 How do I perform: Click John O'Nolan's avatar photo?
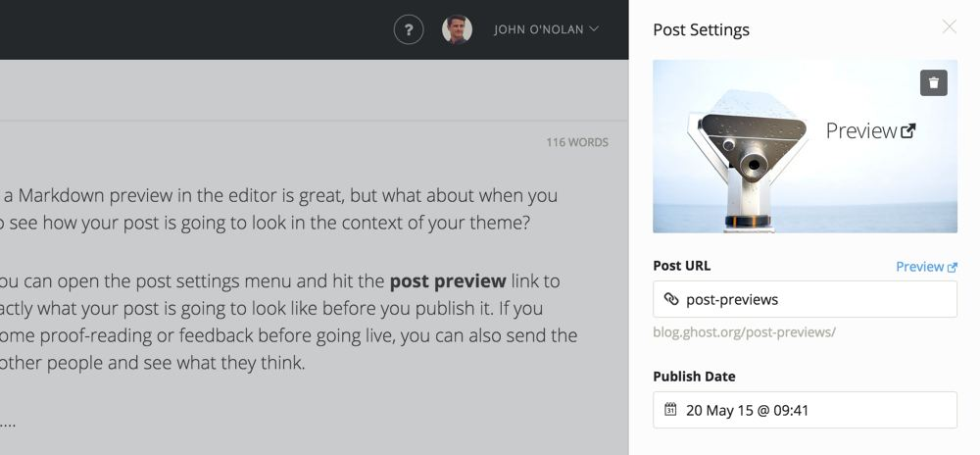457,29
